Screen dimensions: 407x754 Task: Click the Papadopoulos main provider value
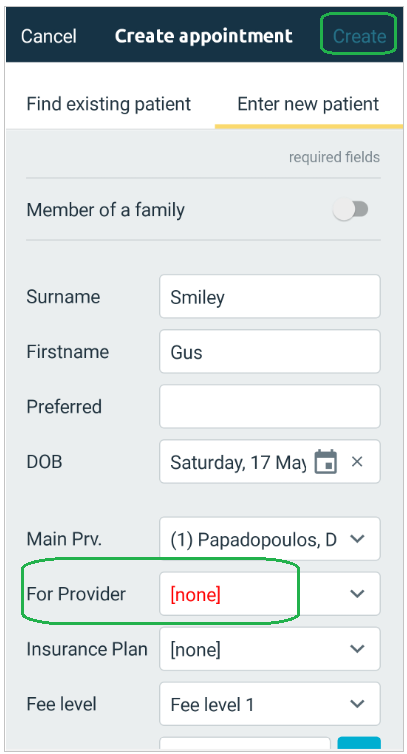tap(254, 540)
